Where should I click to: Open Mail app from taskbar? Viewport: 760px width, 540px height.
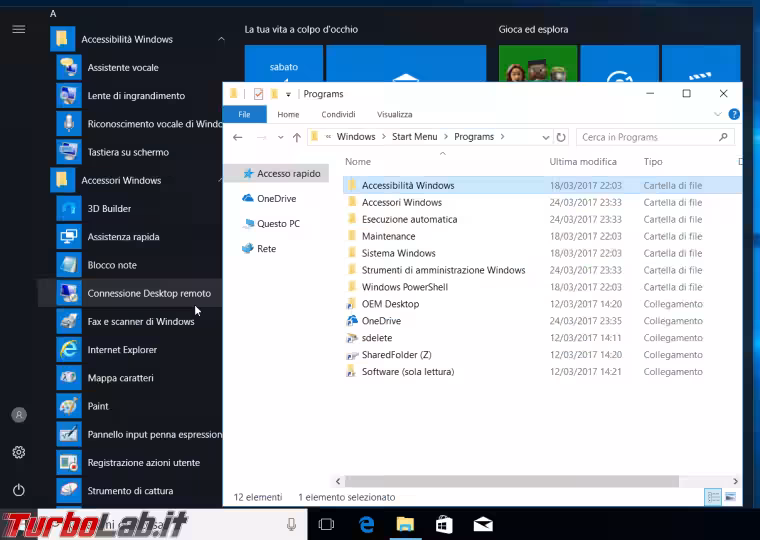coord(483,524)
